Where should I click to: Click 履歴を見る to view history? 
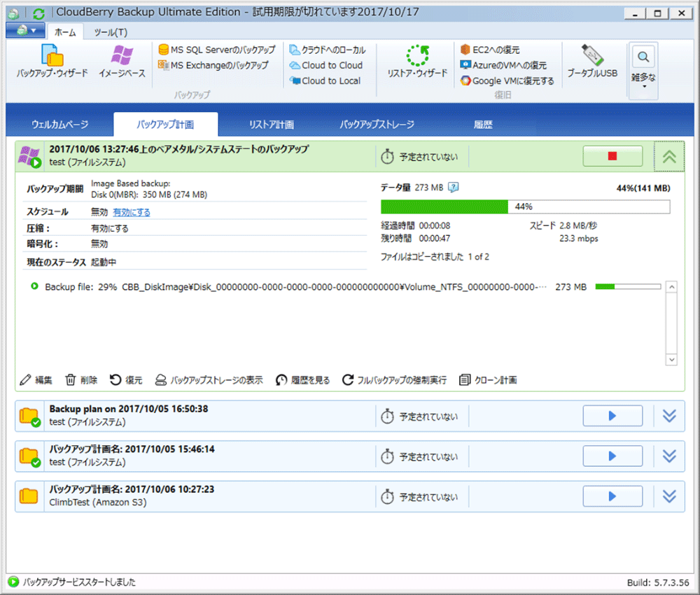click(x=302, y=380)
